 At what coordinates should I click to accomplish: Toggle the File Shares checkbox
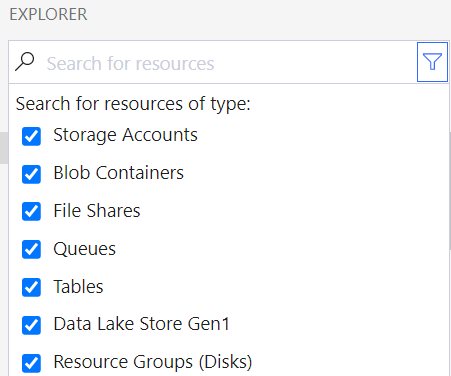pyautogui.click(x=31, y=212)
